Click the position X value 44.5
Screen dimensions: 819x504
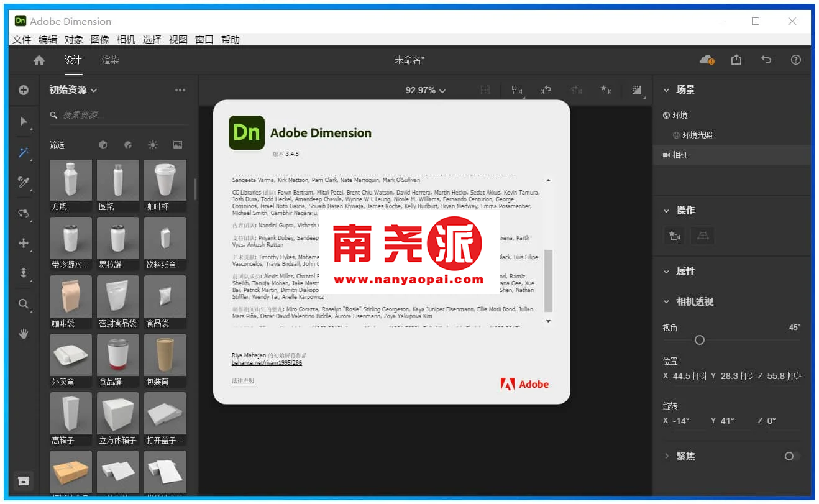coord(682,376)
